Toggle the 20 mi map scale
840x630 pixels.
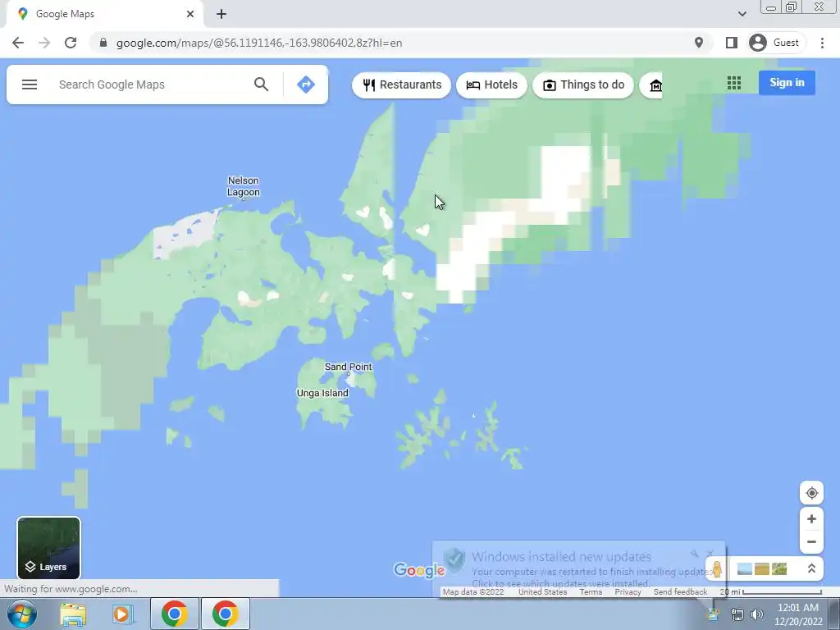click(x=770, y=592)
